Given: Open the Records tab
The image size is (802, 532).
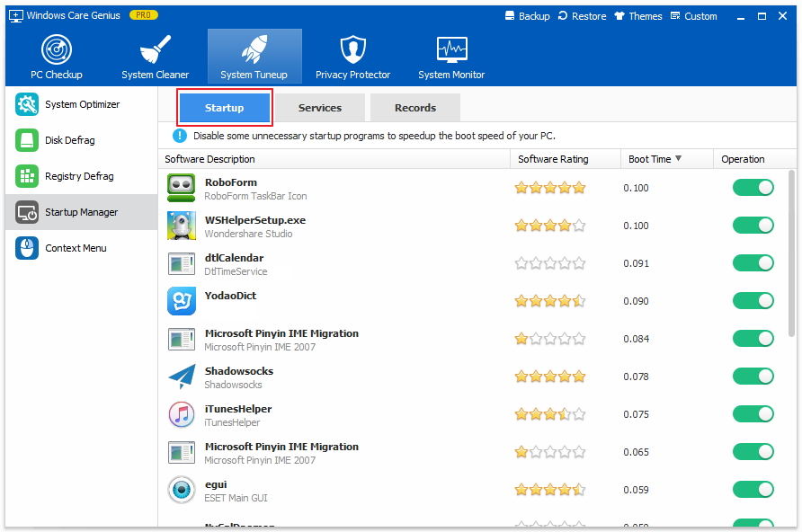Looking at the screenshot, I should coord(415,107).
